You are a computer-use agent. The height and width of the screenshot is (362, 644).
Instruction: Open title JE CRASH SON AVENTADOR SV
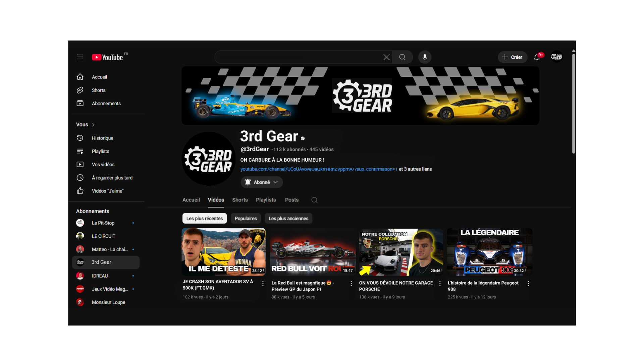point(218,285)
